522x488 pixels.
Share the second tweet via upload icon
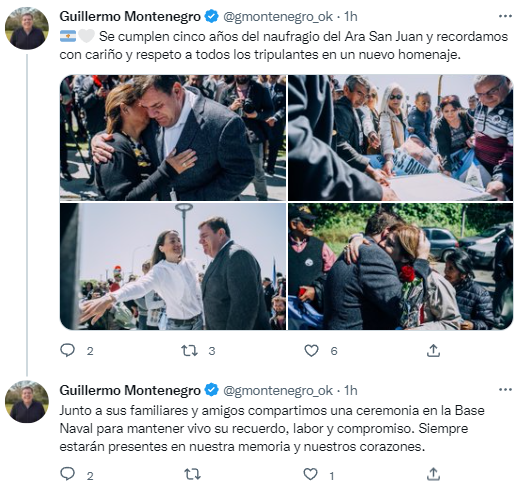pyautogui.click(x=433, y=474)
